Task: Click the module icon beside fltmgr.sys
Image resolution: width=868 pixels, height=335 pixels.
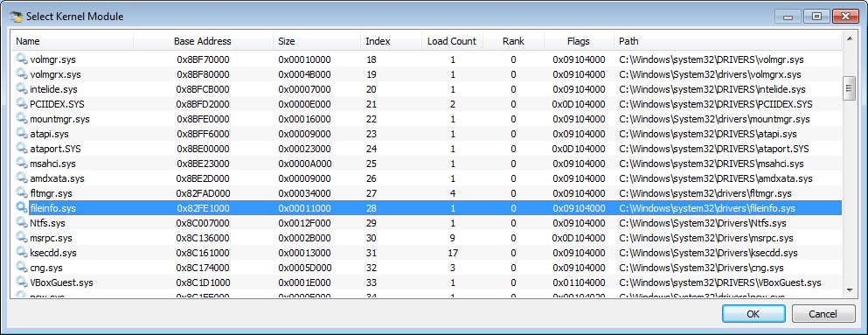Action: click(22, 193)
